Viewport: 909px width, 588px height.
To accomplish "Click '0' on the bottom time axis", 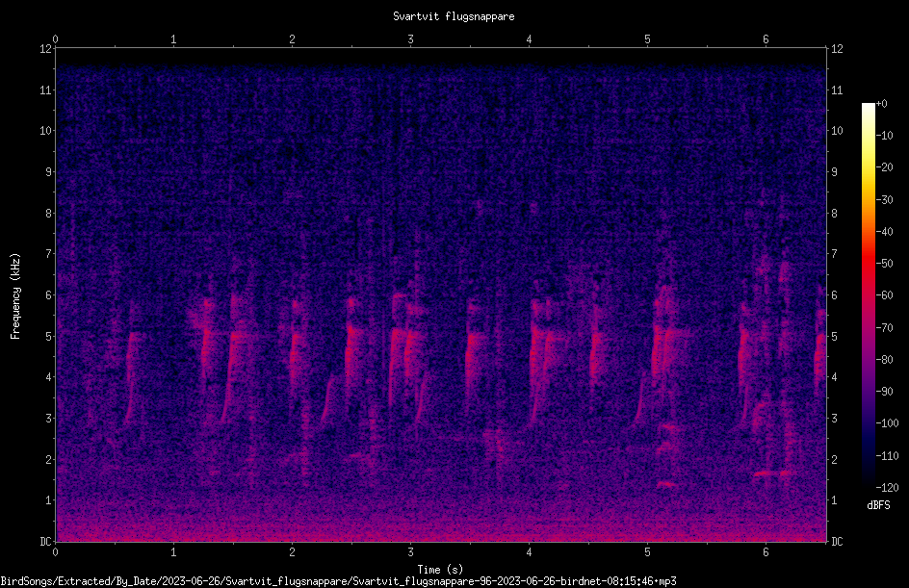I will pos(55,552).
